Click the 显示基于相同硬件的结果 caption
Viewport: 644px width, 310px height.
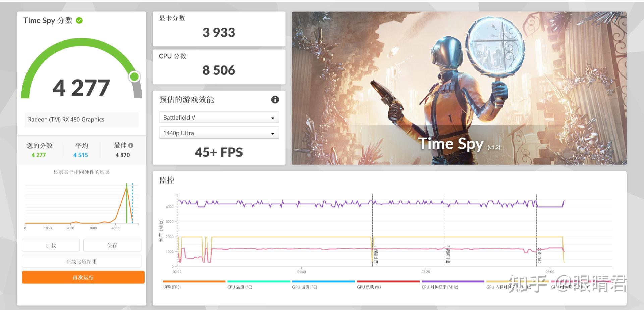coord(82,172)
